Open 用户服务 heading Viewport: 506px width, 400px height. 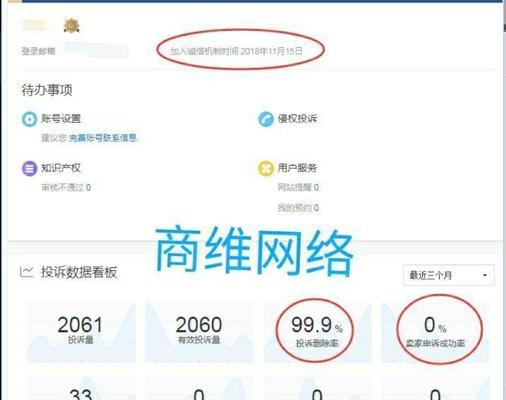tap(297, 168)
